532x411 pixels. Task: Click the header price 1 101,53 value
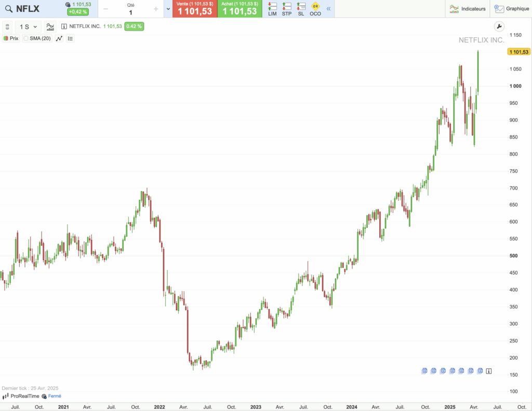click(x=113, y=26)
